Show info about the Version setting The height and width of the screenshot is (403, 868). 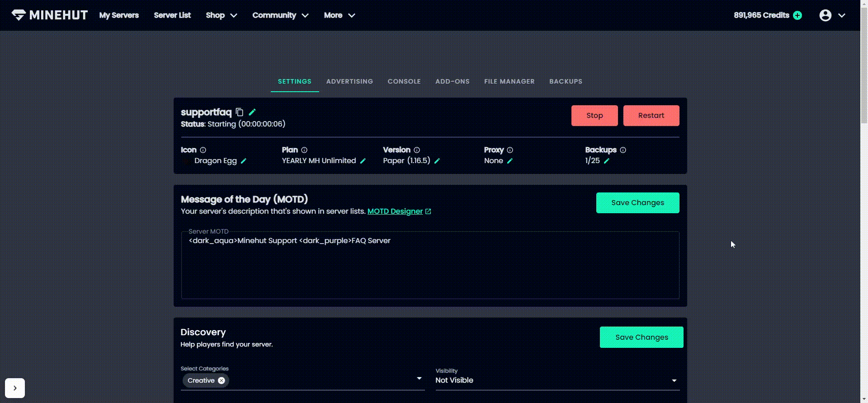417,150
